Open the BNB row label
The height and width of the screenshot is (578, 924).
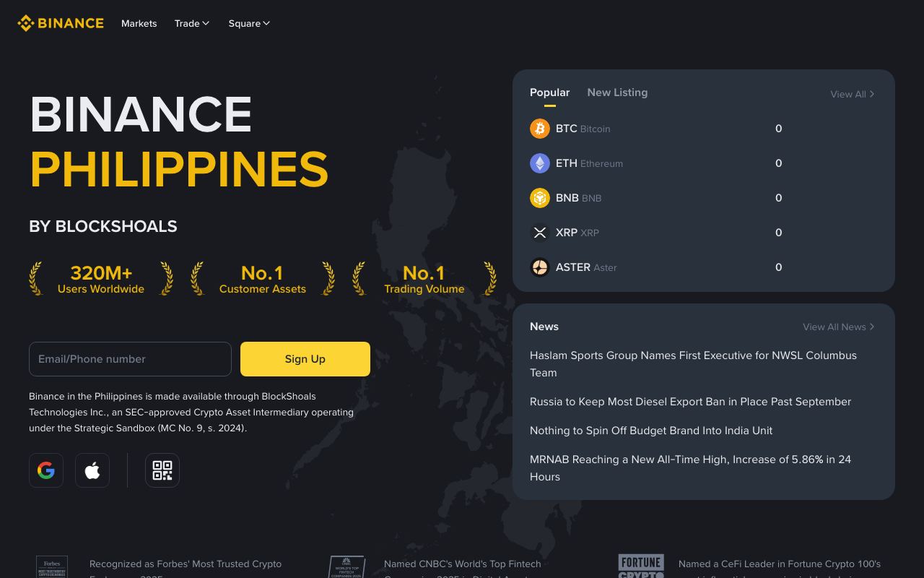click(x=579, y=198)
